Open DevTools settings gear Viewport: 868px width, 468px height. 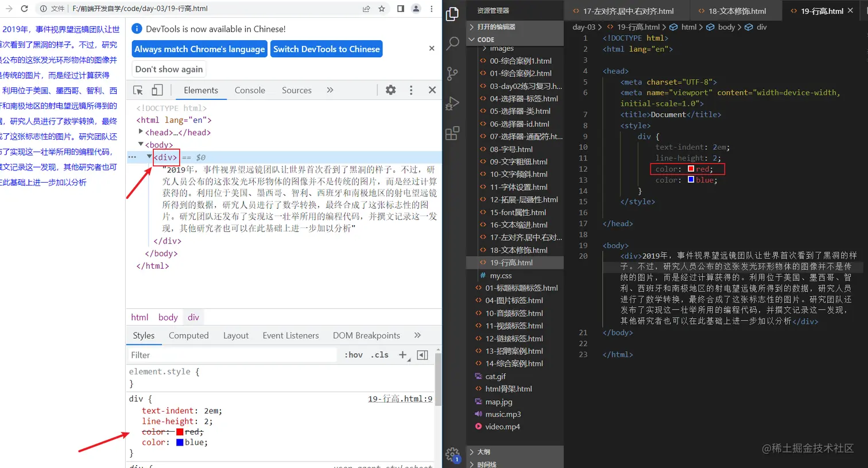click(x=390, y=90)
